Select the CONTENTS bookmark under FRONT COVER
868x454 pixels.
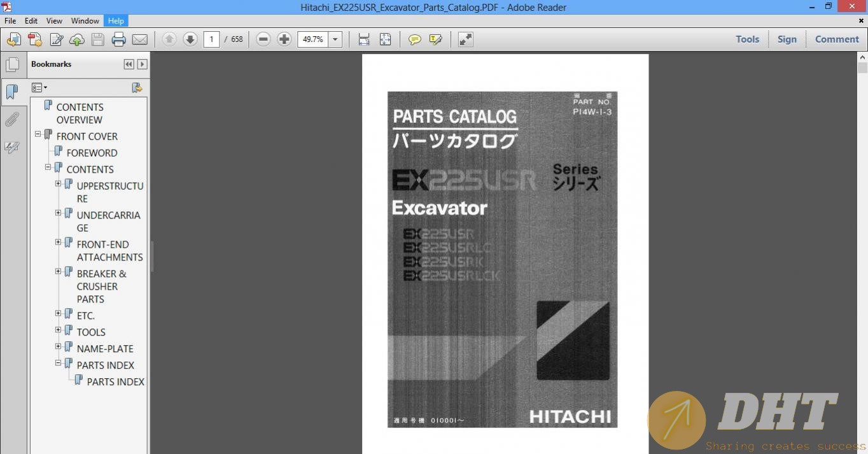point(90,169)
